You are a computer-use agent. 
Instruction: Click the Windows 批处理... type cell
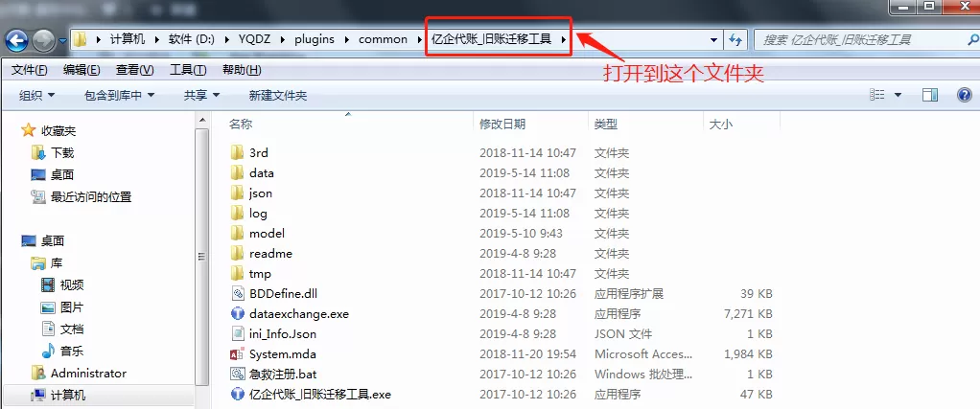[643, 374]
